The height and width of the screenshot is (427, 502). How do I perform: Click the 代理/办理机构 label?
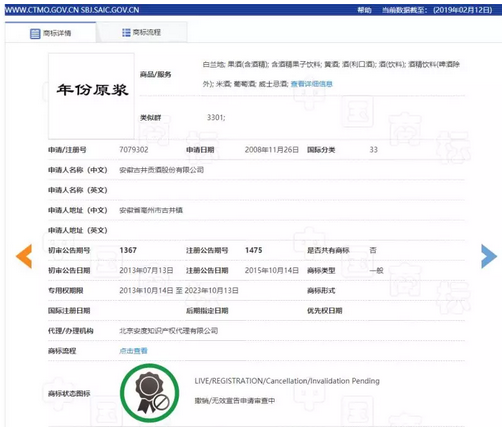[x=71, y=331]
